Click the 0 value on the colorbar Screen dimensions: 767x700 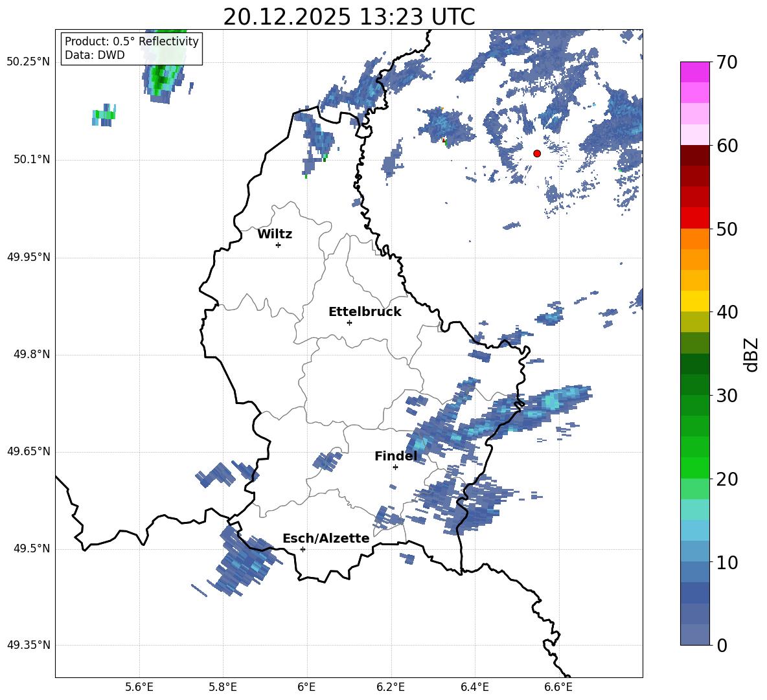722,645
